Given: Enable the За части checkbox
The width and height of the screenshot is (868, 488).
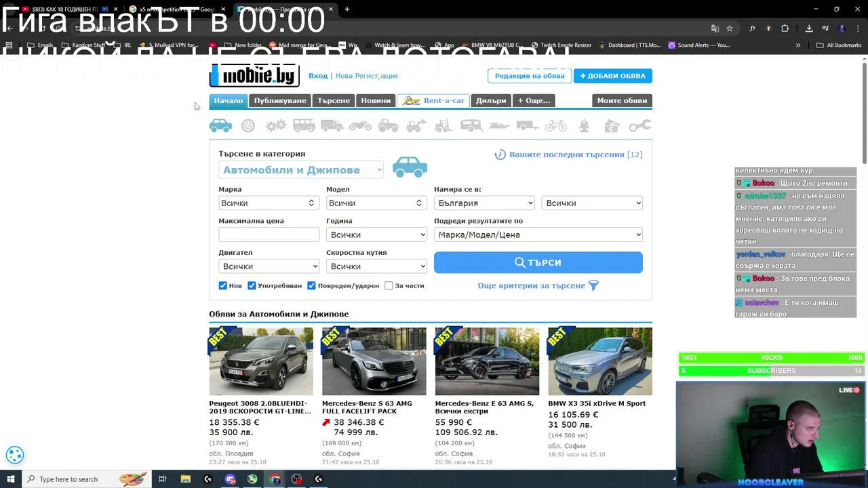Looking at the screenshot, I should pyautogui.click(x=389, y=285).
